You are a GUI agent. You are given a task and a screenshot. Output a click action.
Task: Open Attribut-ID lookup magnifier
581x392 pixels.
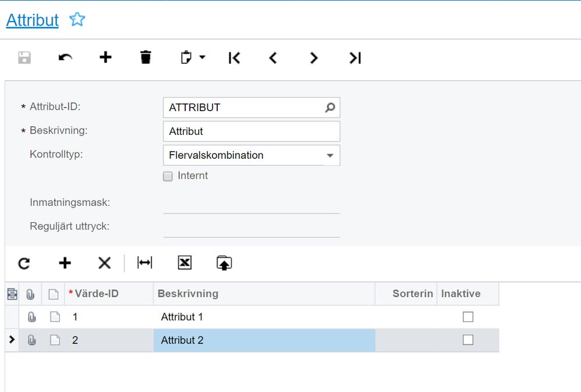coord(330,108)
